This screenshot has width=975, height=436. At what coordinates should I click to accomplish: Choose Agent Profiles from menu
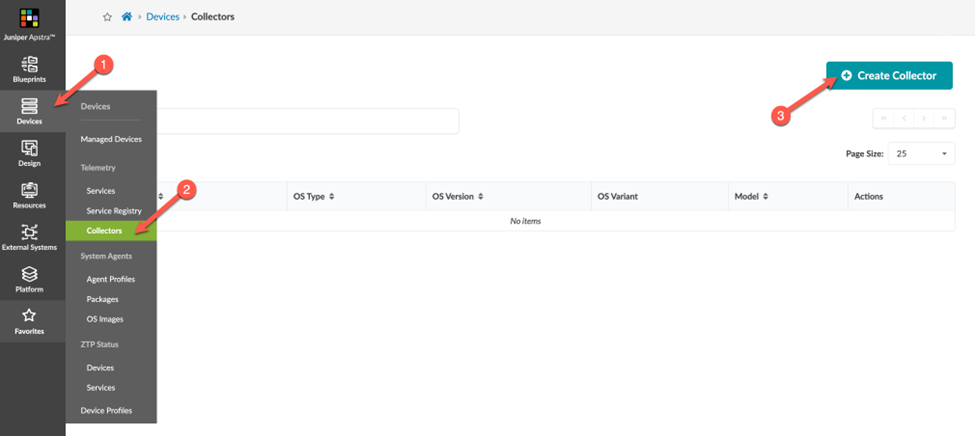[110, 279]
